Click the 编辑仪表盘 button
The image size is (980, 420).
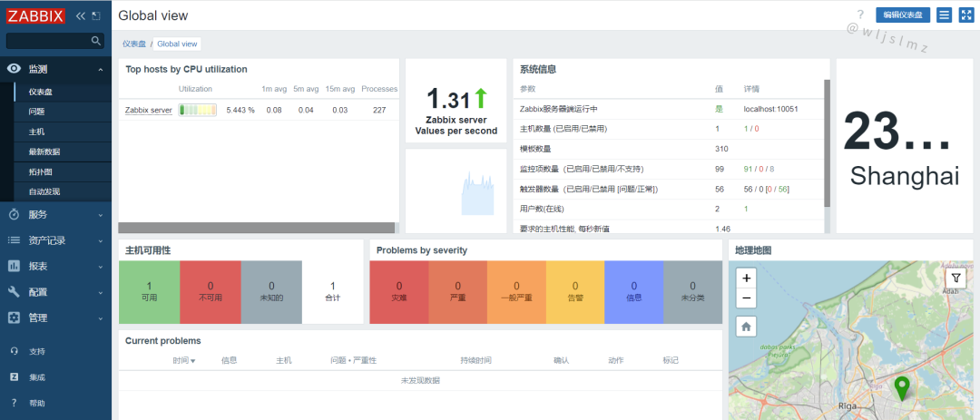903,15
